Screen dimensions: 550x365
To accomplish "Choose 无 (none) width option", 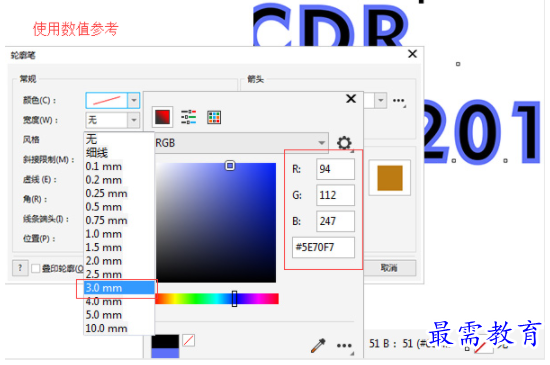I will coord(119,139).
